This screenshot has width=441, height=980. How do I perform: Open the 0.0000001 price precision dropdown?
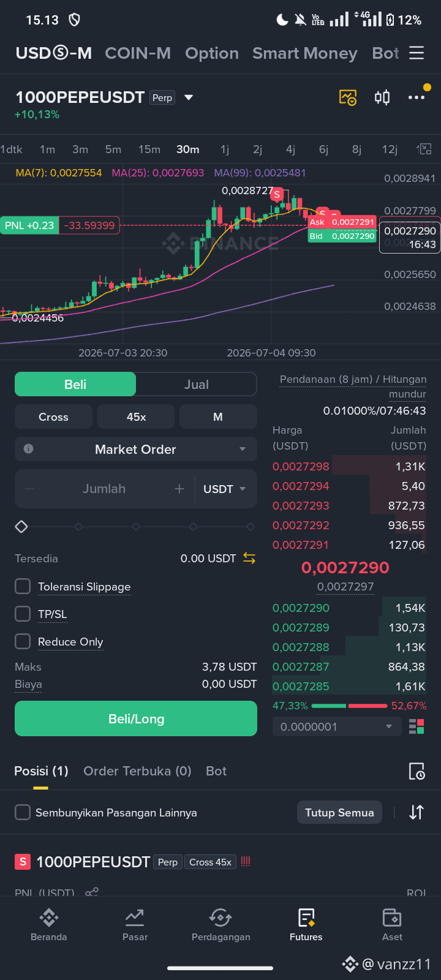pyautogui.click(x=337, y=726)
